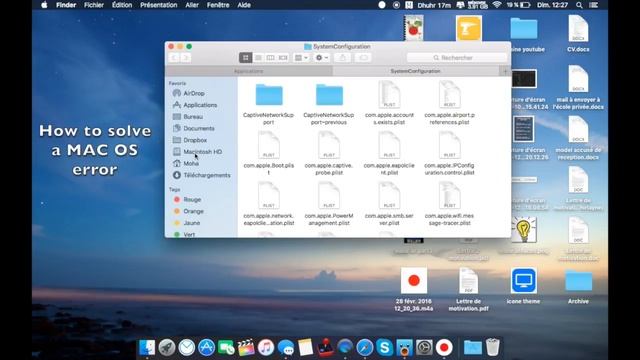Open the Édition menu

point(122,5)
